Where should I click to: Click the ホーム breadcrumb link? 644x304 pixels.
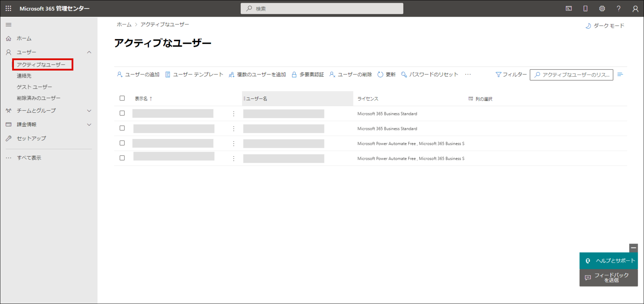(124, 24)
